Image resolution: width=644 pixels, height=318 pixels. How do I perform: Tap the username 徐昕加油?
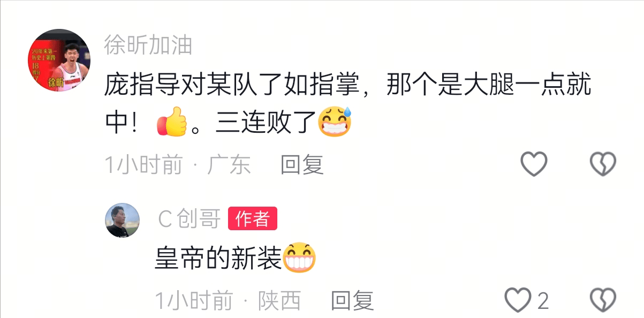click(148, 46)
